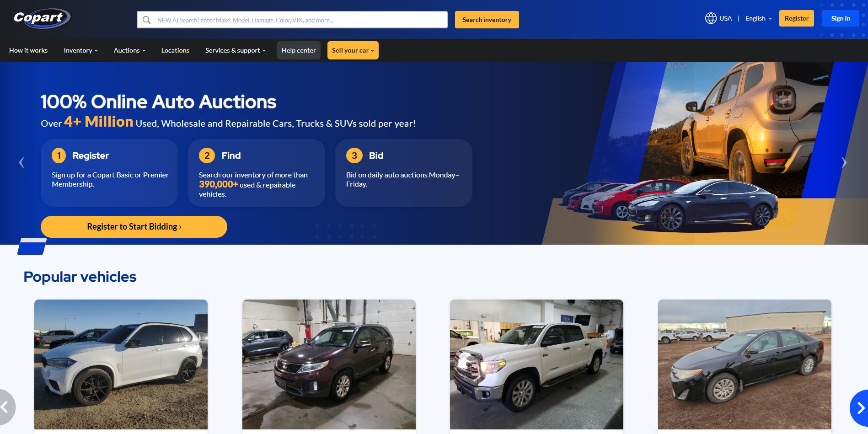
Task: Click the Sign in button
Action: (x=841, y=18)
